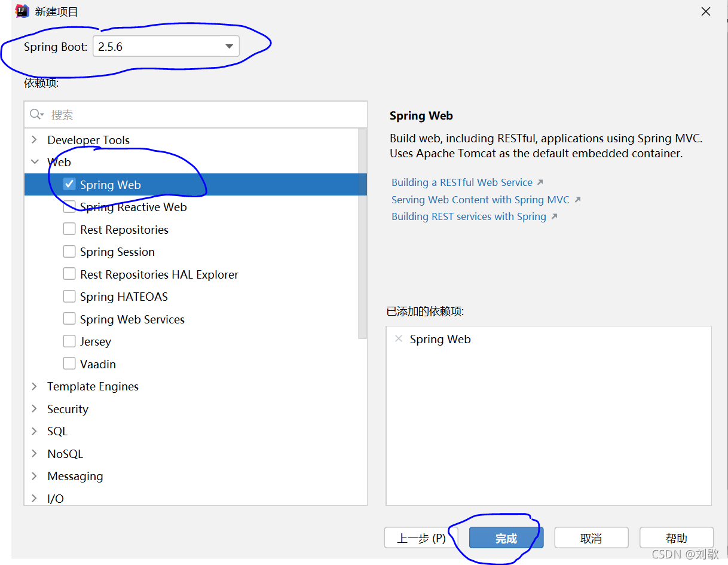728x565 pixels.
Task: Expand the Security category
Action: 35,409
